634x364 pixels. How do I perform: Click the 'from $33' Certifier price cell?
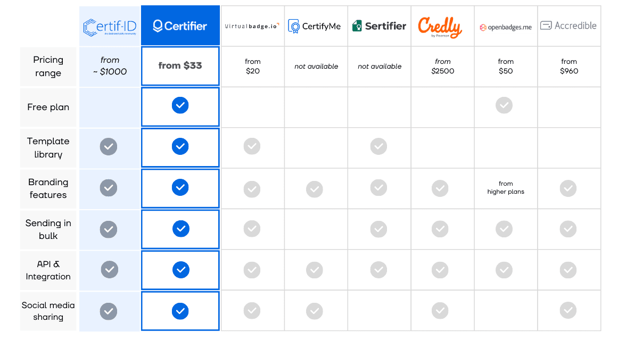click(x=180, y=66)
